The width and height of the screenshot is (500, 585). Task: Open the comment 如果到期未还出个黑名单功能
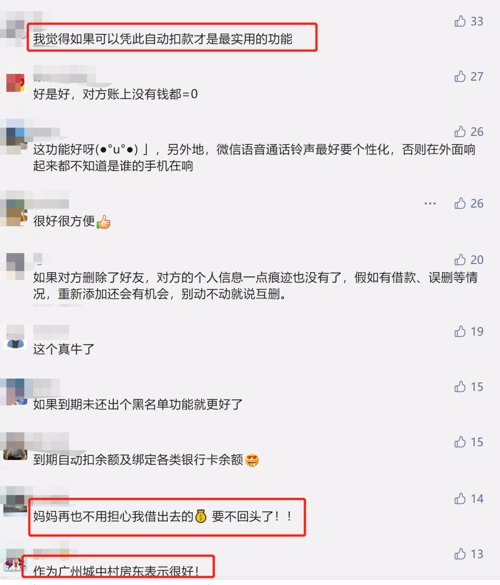[138, 404]
